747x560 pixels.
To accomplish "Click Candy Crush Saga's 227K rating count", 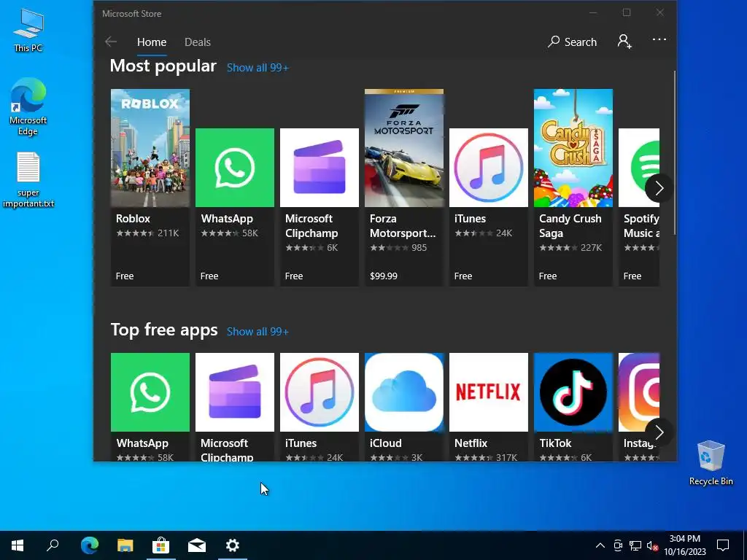I will point(591,248).
